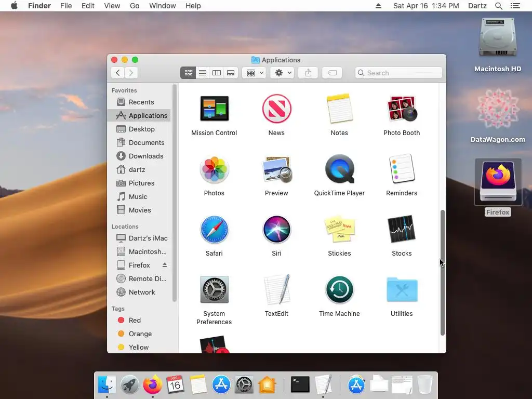Open the Utilities folder
Image resolution: width=532 pixels, height=399 pixels.
tap(402, 289)
